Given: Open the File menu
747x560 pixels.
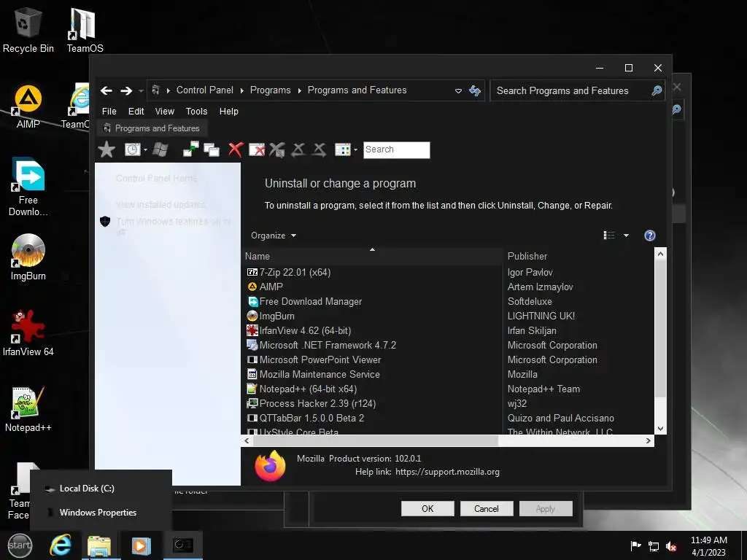Looking at the screenshot, I should pos(109,111).
